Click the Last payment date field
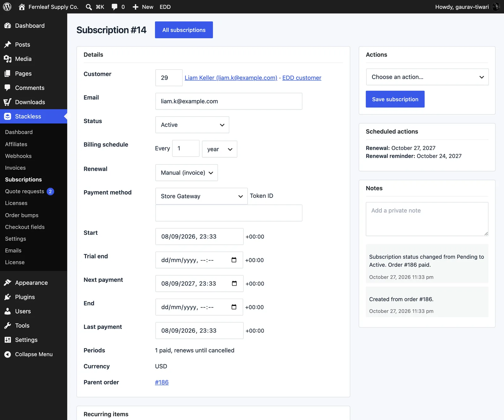504x420 pixels. pyautogui.click(x=199, y=331)
